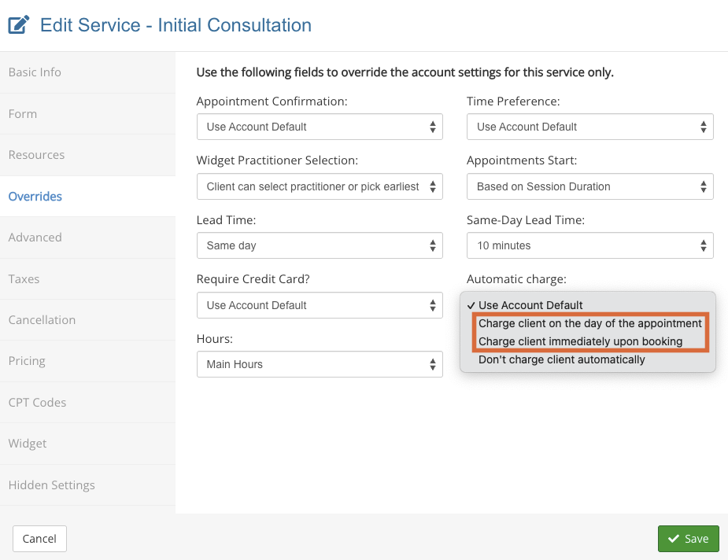This screenshot has width=728, height=560.
Task: Switch to the Form tab
Action: [23, 114]
